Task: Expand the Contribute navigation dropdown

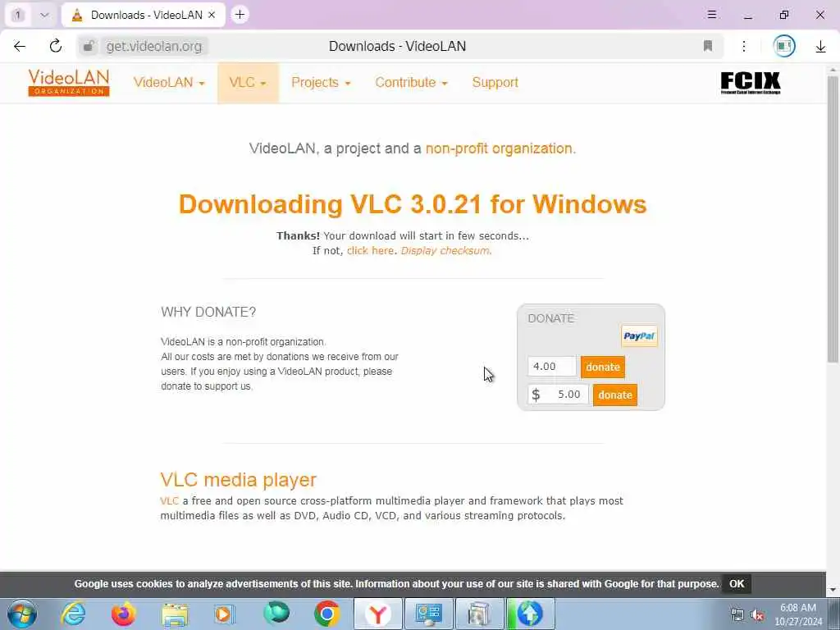Action: click(411, 83)
